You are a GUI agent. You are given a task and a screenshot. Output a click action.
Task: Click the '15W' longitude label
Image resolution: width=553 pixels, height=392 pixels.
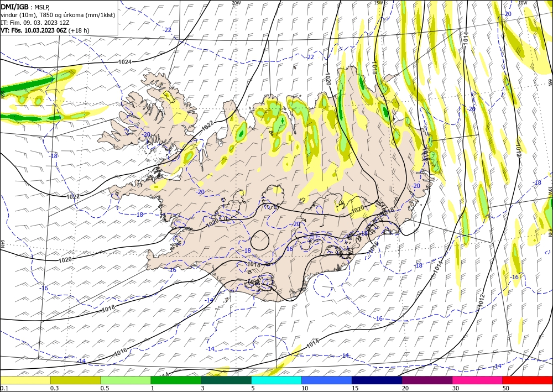(378, 2)
